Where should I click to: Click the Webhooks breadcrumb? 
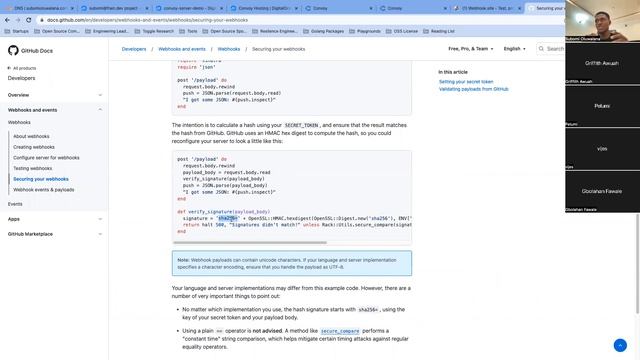point(229,49)
